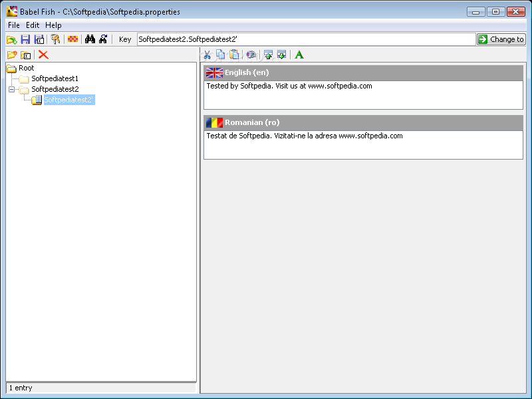Image resolution: width=532 pixels, height=399 pixels.
Task: Collapse the Softpediatest2 tree node
Action: point(11,89)
